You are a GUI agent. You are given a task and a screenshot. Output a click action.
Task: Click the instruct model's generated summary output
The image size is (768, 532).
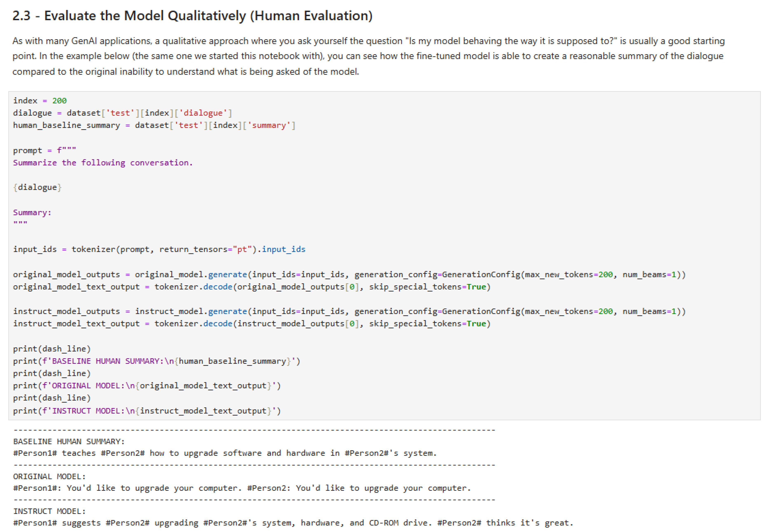click(x=293, y=523)
